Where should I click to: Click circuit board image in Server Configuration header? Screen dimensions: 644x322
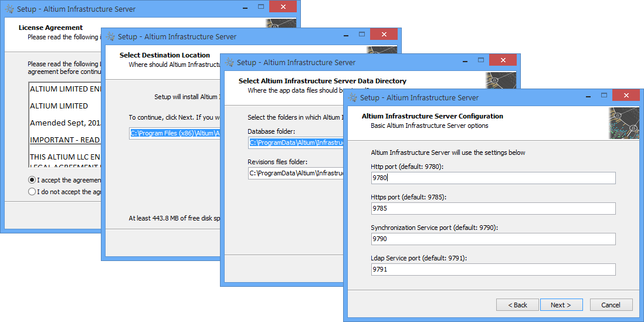pos(623,122)
